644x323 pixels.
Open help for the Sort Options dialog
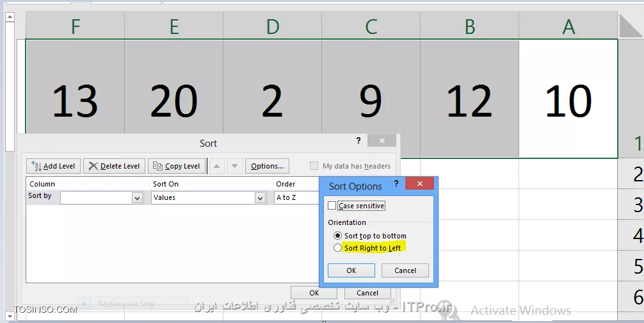[x=396, y=183]
